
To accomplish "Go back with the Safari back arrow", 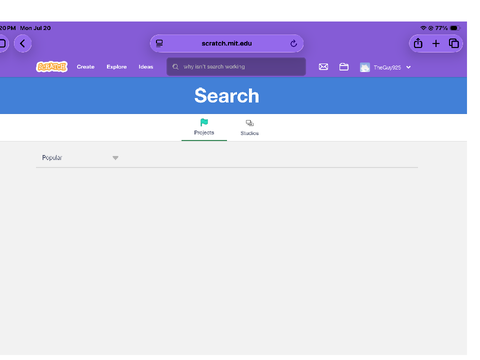I will (23, 44).
